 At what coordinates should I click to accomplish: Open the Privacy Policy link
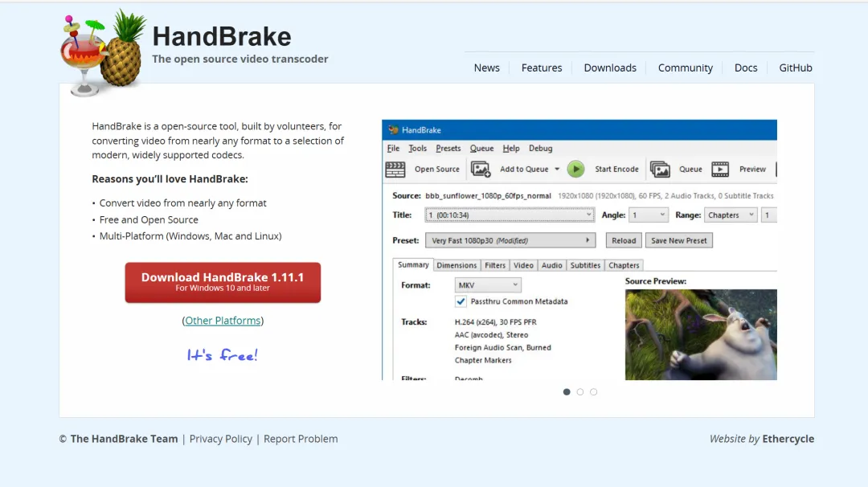221,439
